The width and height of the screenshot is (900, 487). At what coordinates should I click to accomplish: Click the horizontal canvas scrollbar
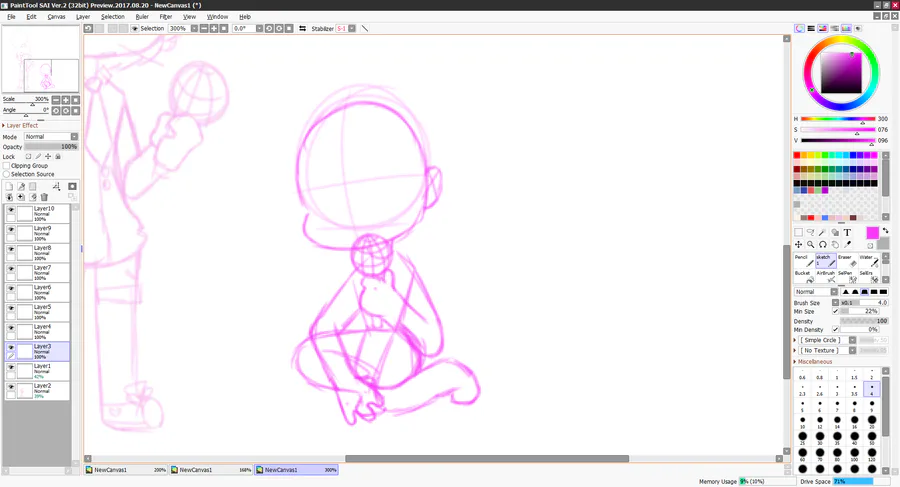pos(487,459)
